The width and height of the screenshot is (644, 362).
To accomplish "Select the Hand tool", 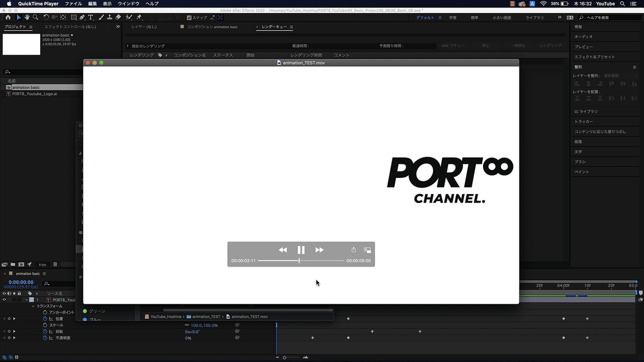I will pyautogui.click(x=27, y=17).
